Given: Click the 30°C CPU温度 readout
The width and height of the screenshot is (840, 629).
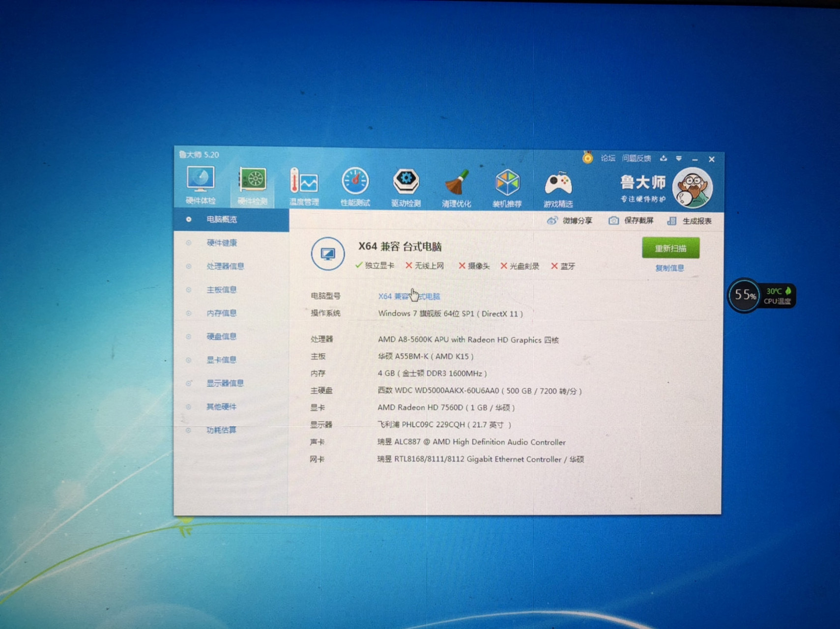Looking at the screenshot, I should pyautogui.click(x=778, y=296).
